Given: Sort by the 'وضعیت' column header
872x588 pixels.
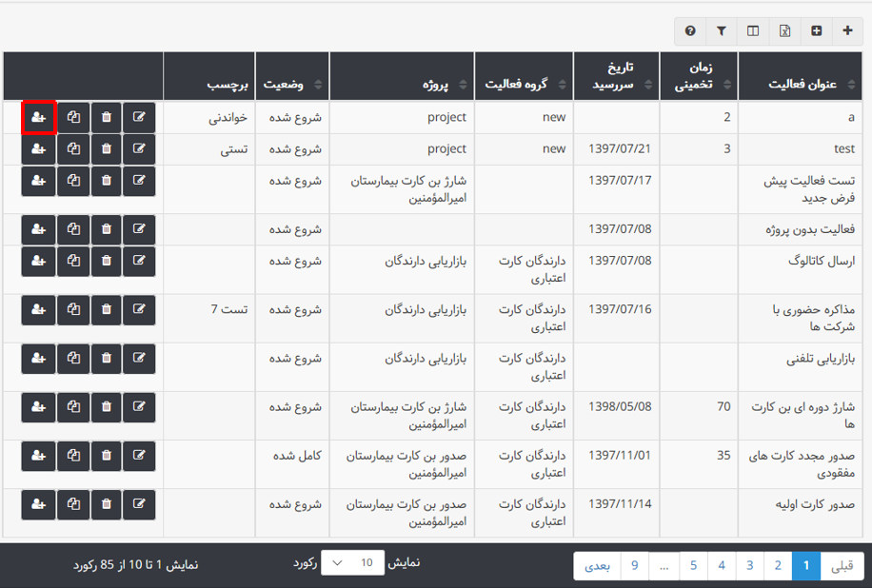Looking at the screenshot, I should pyautogui.click(x=290, y=85).
